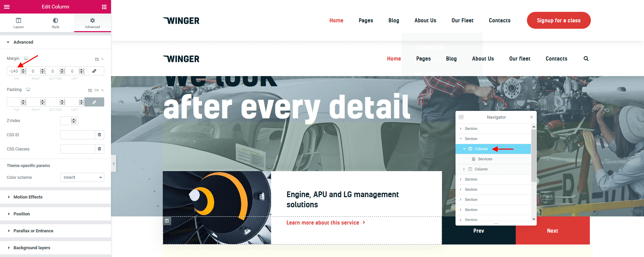Screen dimensions: 644x257
Task: Toggle the Padding link-values button
Action: coord(94,102)
